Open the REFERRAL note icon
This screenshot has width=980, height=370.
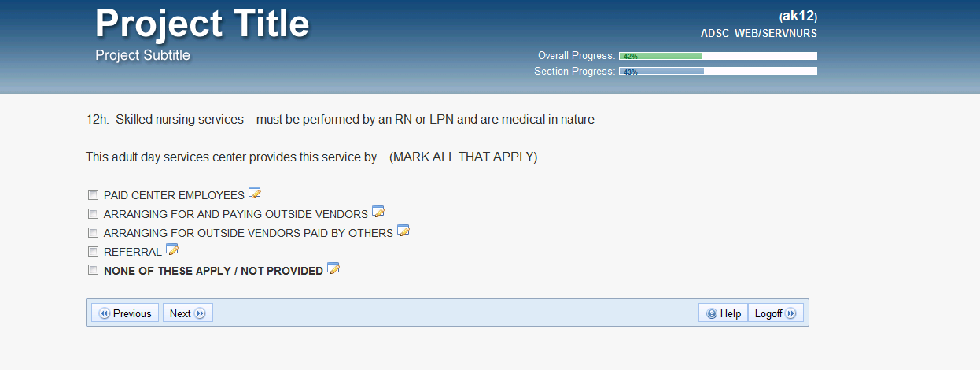171,250
